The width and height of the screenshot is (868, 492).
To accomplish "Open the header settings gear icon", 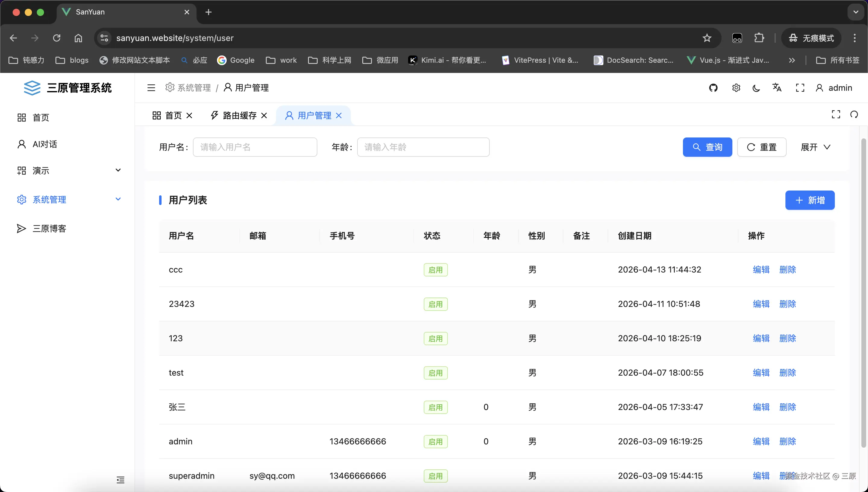I will tap(736, 88).
